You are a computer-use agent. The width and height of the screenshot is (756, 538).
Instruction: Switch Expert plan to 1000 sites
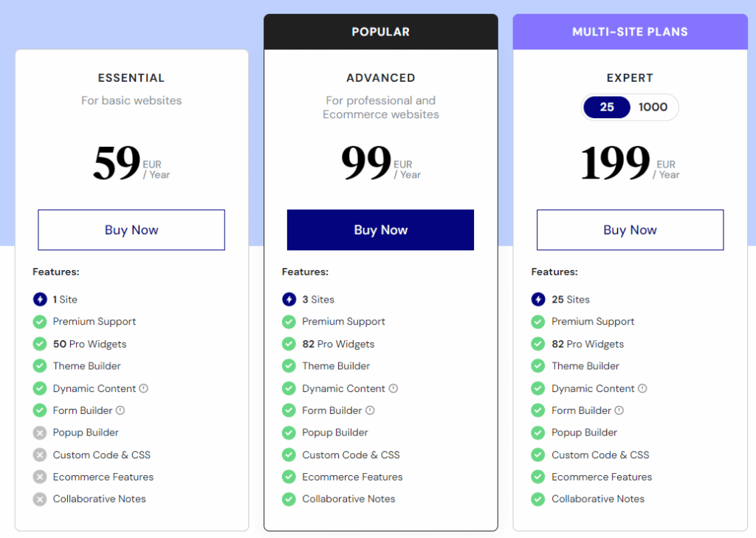[x=653, y=107]
